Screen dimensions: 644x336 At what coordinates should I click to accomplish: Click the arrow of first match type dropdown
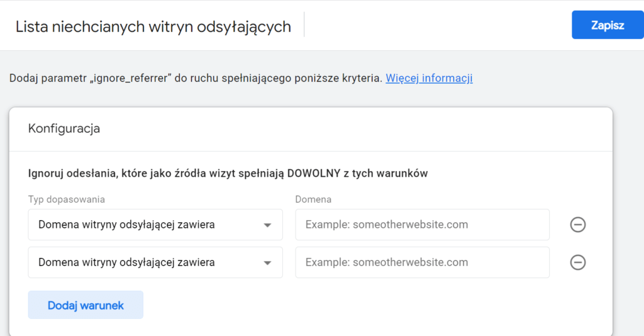pyautogui.click(x=267, y=225)
